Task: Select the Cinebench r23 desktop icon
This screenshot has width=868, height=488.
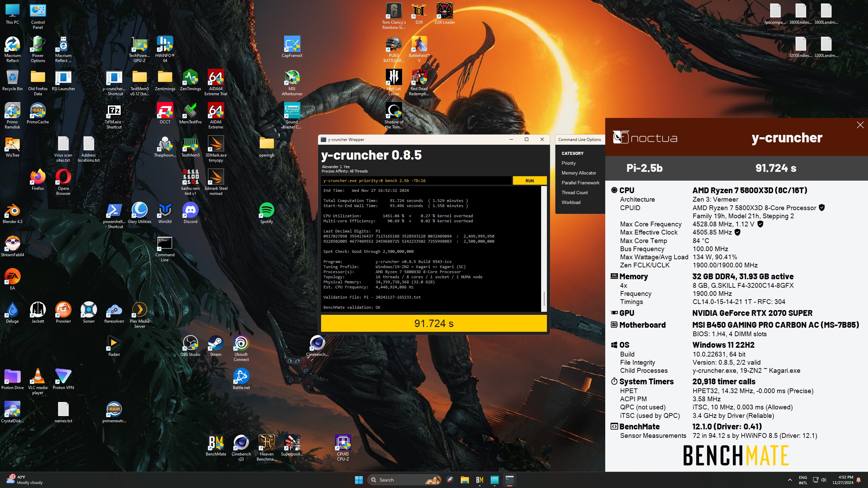Action: [x=241, y=448]
